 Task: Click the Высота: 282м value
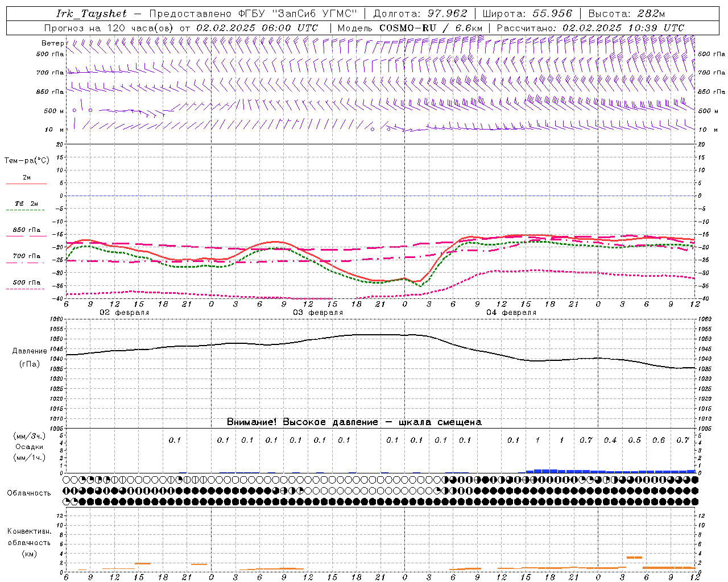pyautogui.click(x=627, y=14)
